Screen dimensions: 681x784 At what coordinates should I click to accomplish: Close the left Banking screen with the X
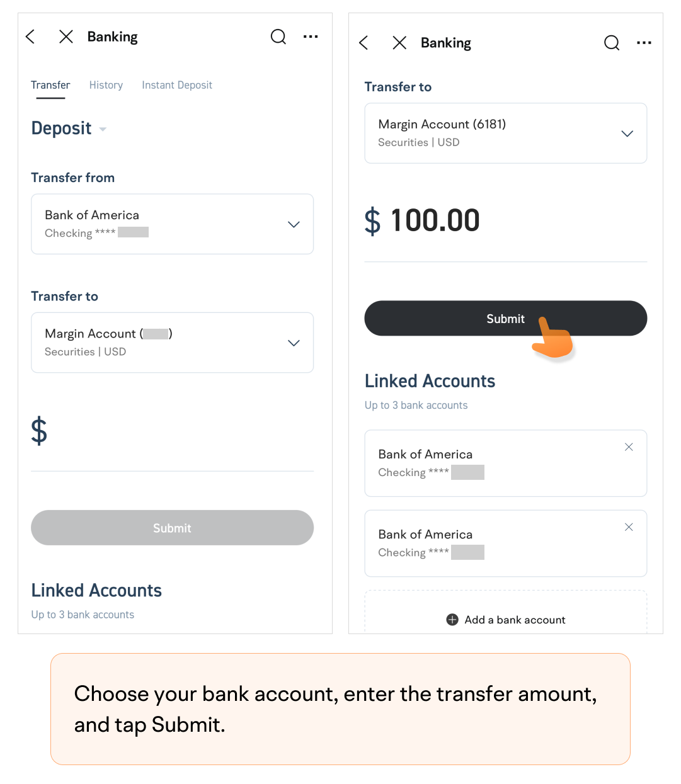(x=66, y=37)
